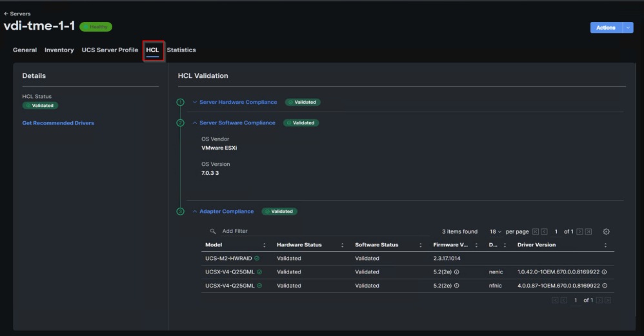The height and width of the screenshot is (336, 644).
Task: Open the Software Status column options menu
Action: coord(421,245)
